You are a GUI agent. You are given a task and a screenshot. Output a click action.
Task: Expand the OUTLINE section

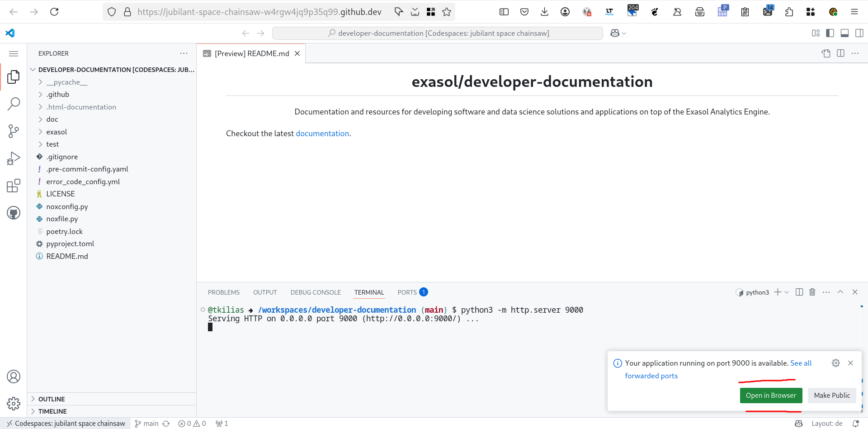click(x=112, y=399)
